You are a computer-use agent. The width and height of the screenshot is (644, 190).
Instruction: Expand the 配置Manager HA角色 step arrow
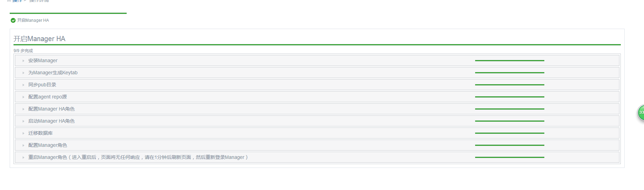(x=24, y=109)
